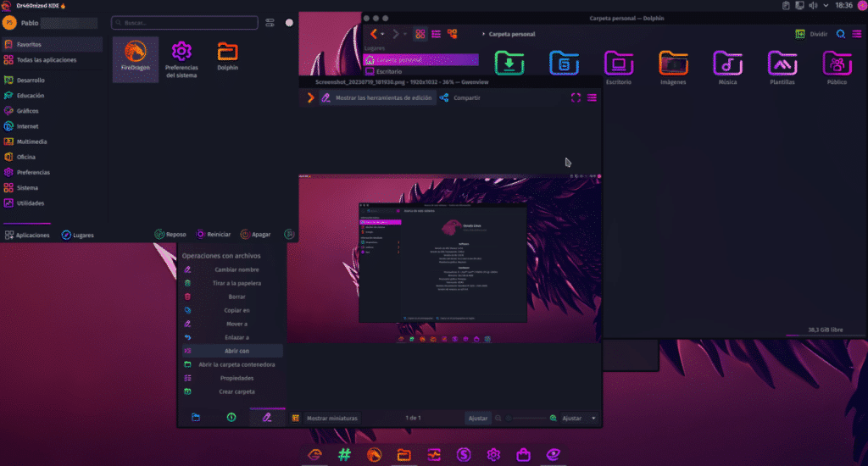Image resolution: width=868 pixels, height=466 pixels.
Task: Open the Gwenview eye icon in the dock
Action: [x=553, y=455]
